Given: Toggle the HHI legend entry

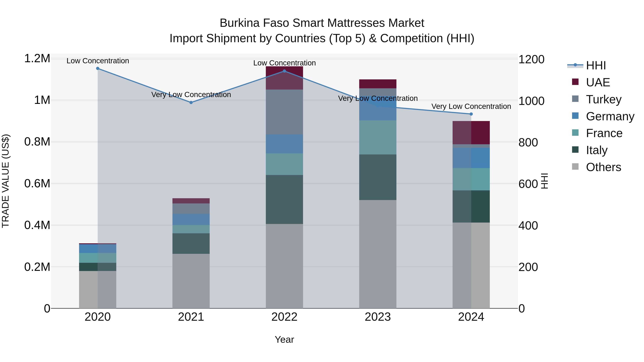Looking at the screenshot, I should (587, 65).
